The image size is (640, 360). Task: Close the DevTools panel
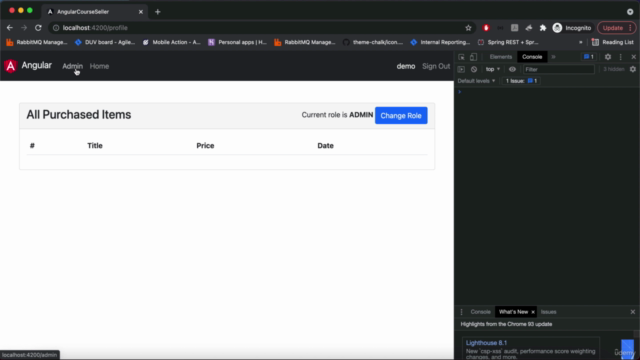click(633, 57)
